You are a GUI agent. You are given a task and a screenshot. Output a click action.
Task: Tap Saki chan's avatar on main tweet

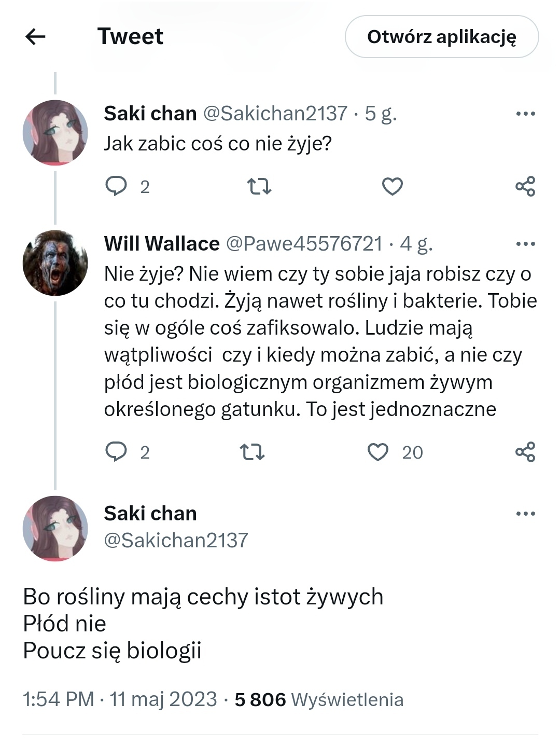[x=55, y=528]
